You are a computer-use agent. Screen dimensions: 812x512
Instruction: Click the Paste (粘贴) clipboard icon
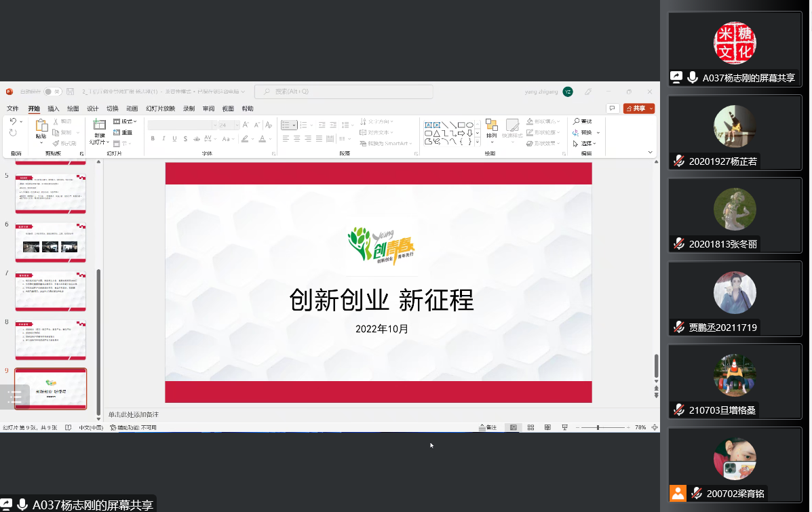pyautogui.click(x=41, y=126)
